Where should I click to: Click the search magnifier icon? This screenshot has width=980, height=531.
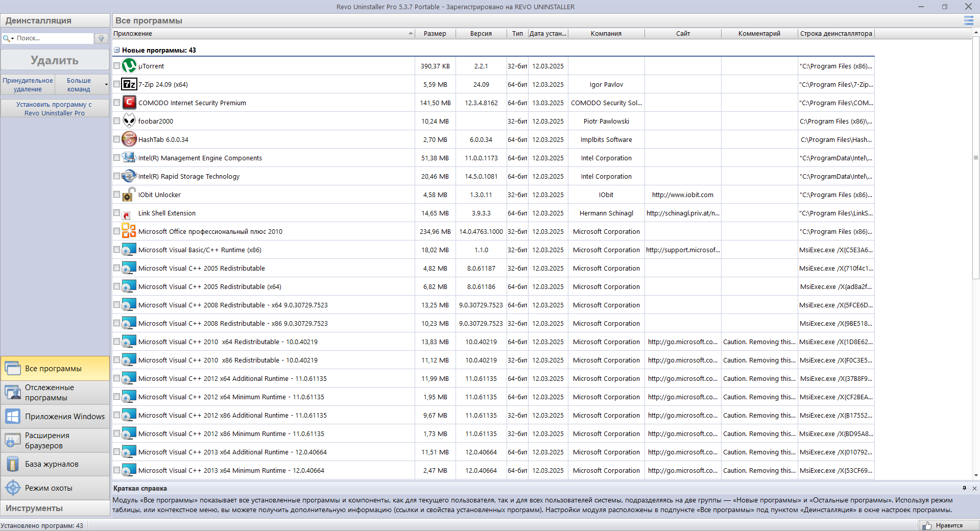coord(6,38)
